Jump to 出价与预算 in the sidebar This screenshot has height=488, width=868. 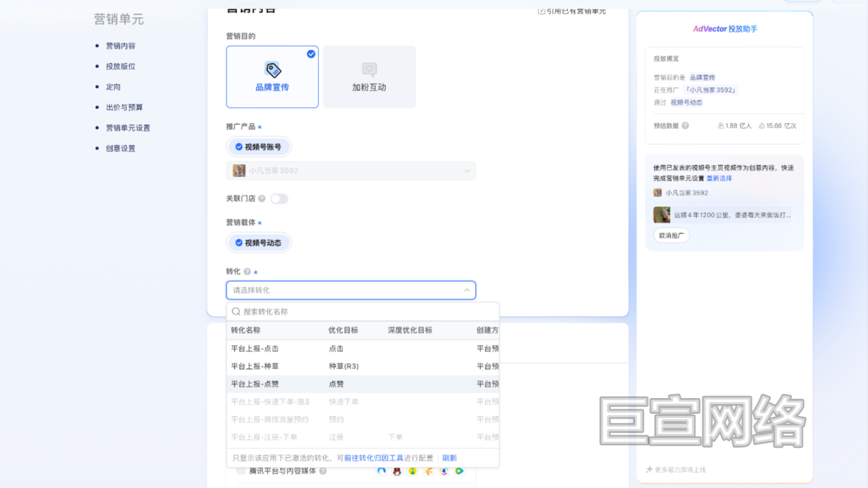124,108
